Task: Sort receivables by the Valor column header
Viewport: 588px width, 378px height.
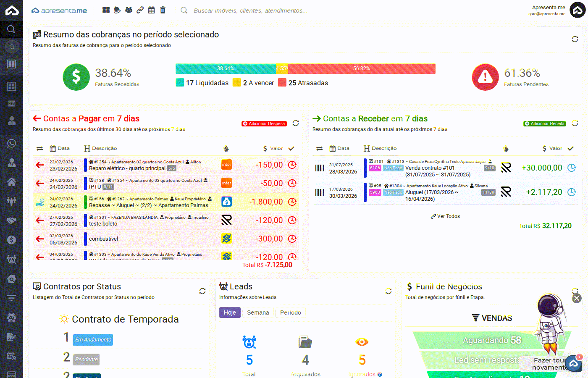Action: coord(552,148)
